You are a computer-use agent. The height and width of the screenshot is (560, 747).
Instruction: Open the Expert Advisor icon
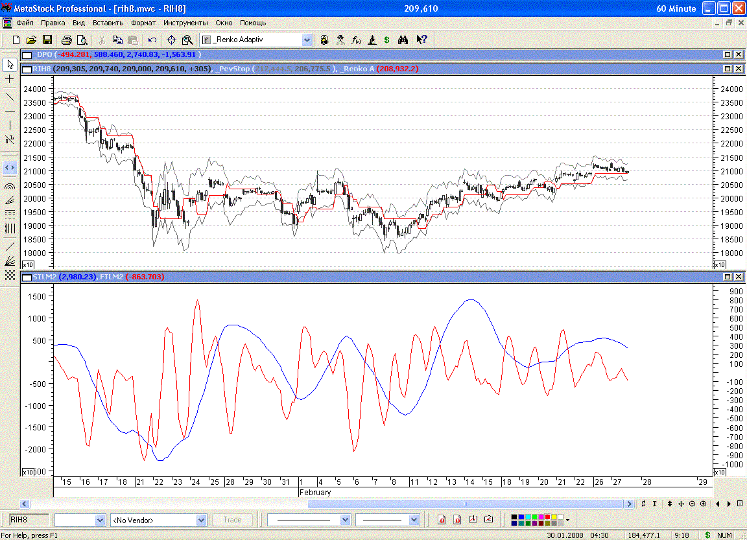[x=324, y=40]
